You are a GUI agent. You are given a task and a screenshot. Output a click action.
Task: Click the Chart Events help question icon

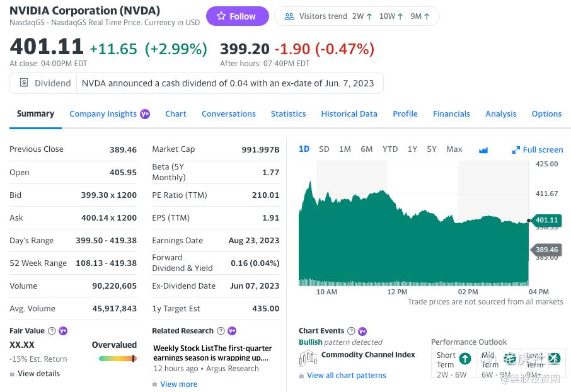point(351,331)
